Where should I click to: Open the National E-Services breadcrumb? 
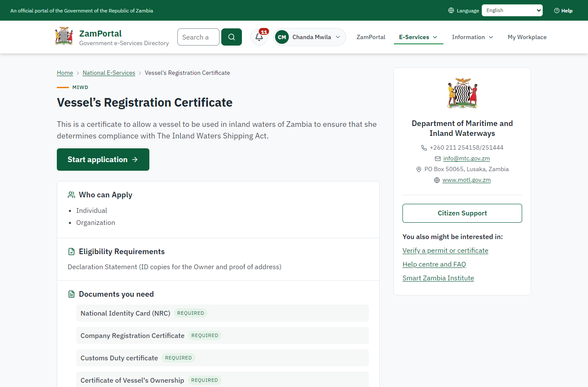(109, 73)
